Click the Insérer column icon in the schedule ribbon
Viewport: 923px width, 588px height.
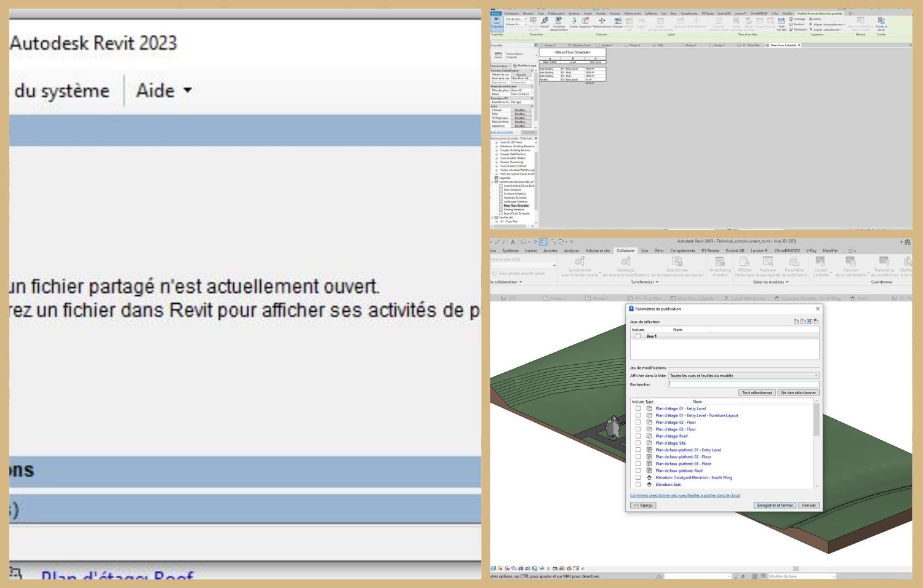coord(574,22)
